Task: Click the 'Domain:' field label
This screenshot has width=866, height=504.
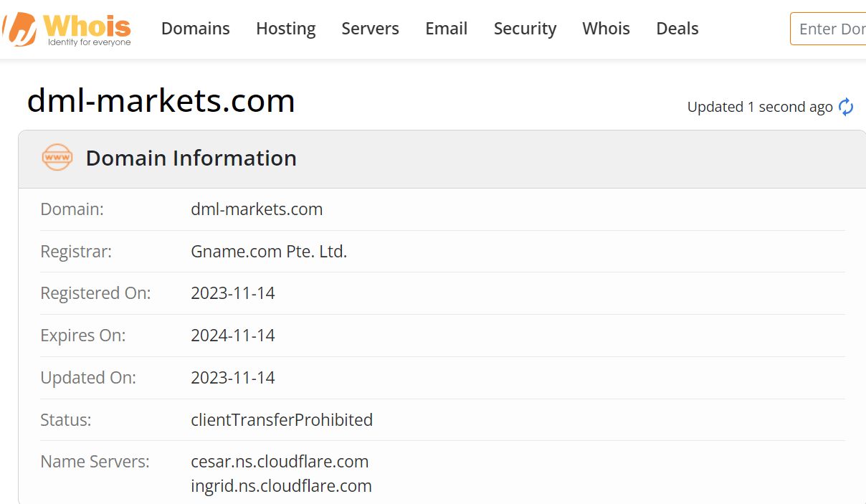Action: (72, 209)
